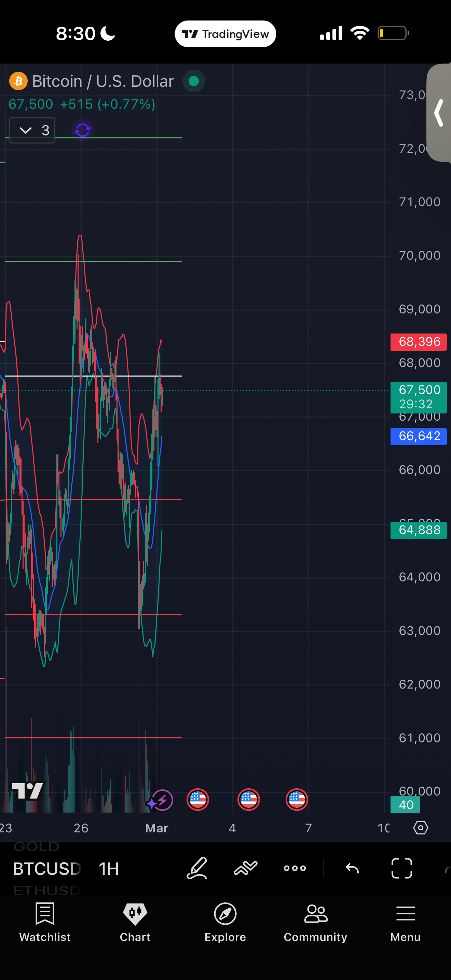Viewport: 451px width, 980px height.
Task: Tap the 61,000 price axis label
Action: pos(420,738)
